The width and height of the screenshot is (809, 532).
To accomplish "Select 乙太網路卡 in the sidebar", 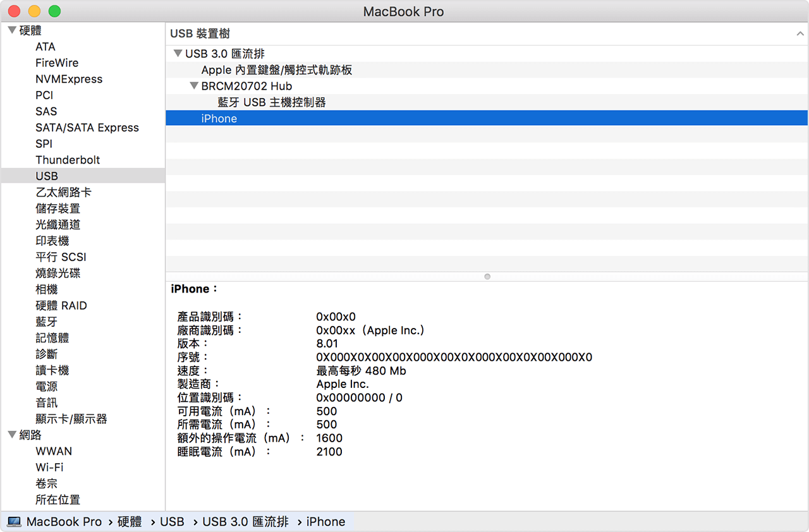I will [x=63, y=192].
